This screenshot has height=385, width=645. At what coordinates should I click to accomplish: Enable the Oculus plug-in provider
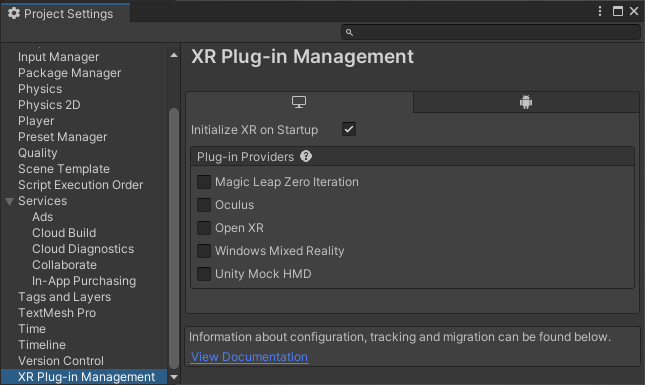click(204, 205)
